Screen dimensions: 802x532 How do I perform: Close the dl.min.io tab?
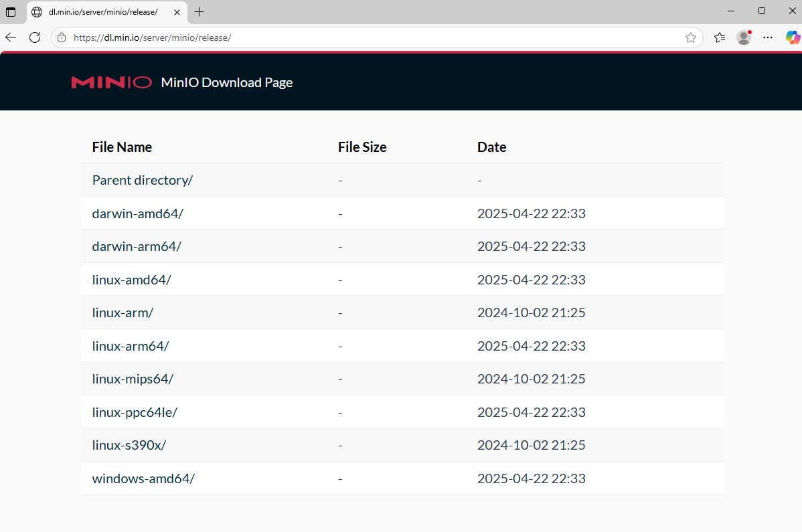tap(177, 12)
